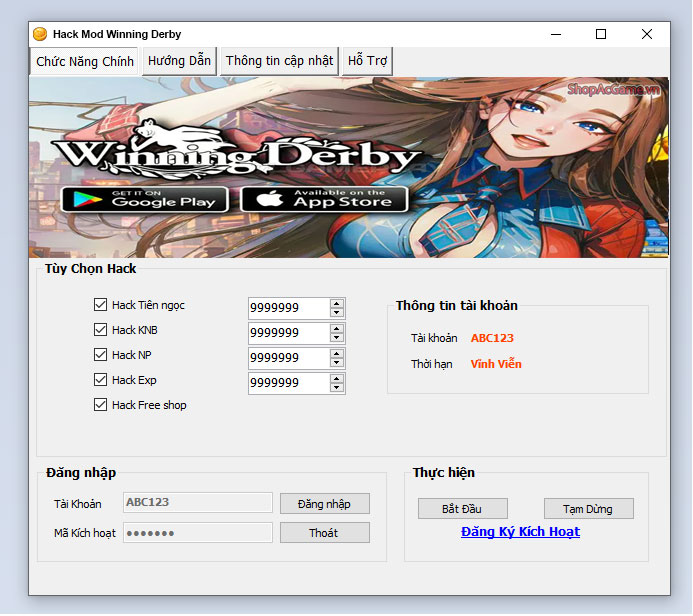
Task: Decrease Hack Exp value with down arrow
Action: pos(337,388)
